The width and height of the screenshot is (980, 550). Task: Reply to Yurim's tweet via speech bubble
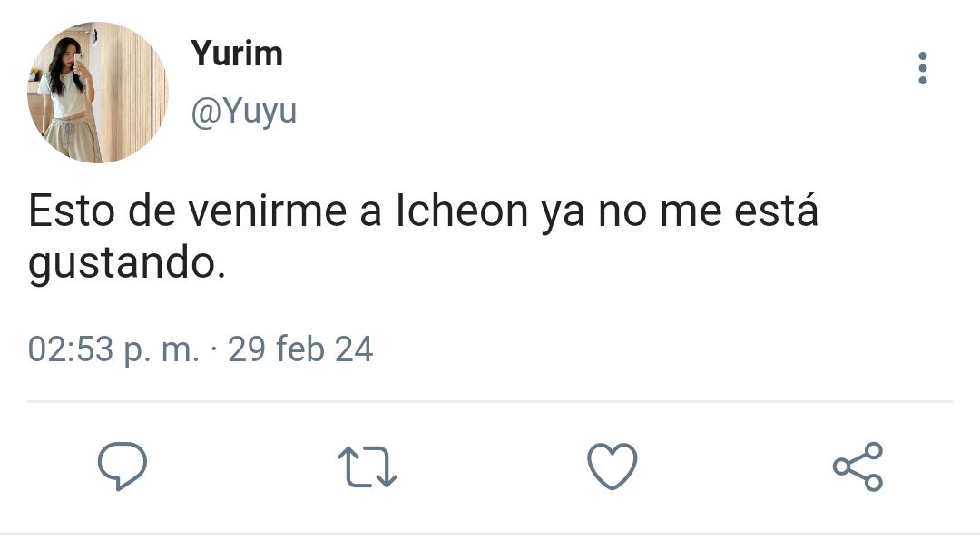coord(122,466)
